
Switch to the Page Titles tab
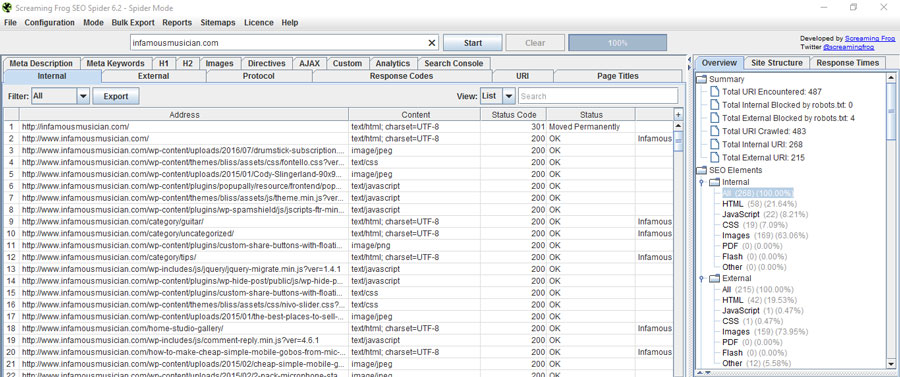pyautogui.click(x=618, y=76)
